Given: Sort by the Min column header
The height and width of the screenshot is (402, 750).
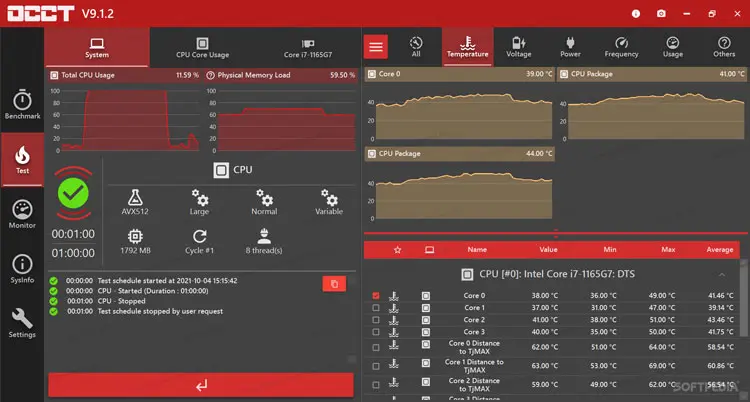Looking at the screenshot, I should [x=610, y=250].
